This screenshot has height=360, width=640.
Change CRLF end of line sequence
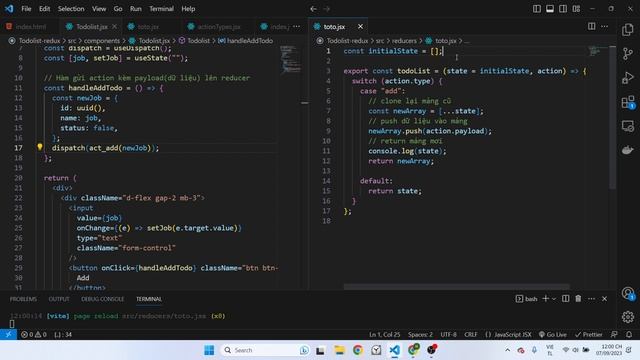coord(471,334)
